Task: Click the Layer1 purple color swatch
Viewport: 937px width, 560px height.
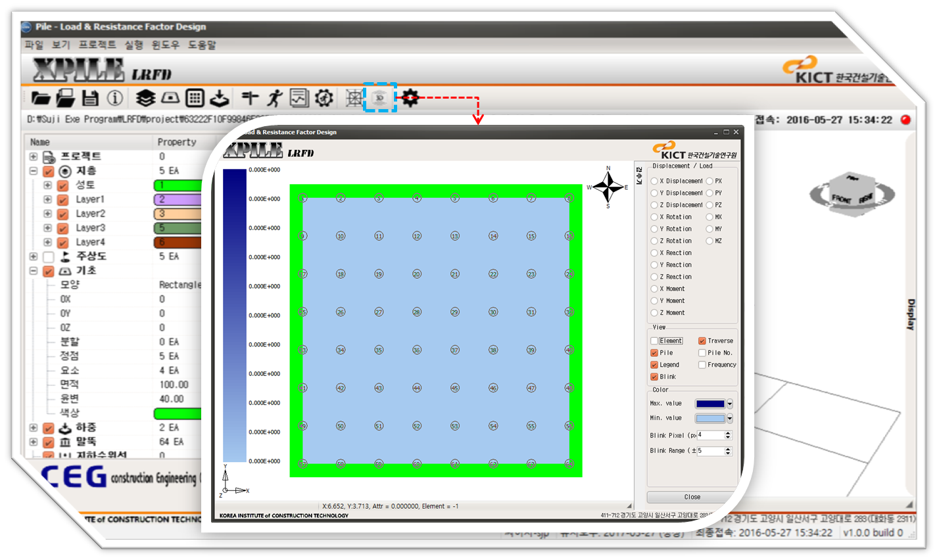Action: 178,199
